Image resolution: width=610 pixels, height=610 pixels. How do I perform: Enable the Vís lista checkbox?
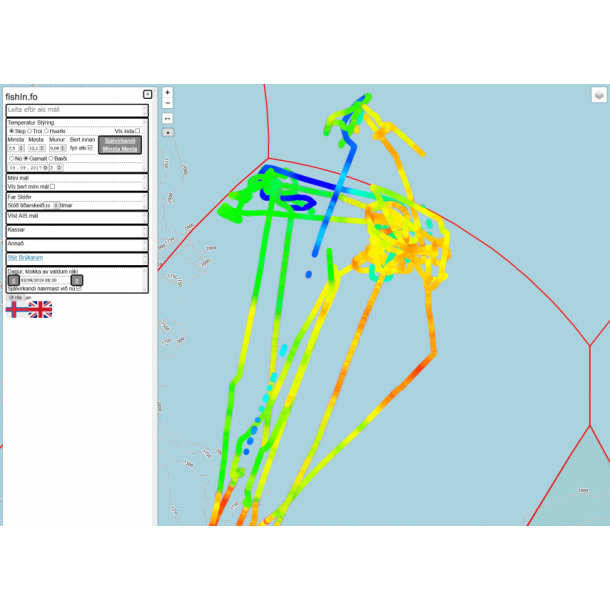138,130
